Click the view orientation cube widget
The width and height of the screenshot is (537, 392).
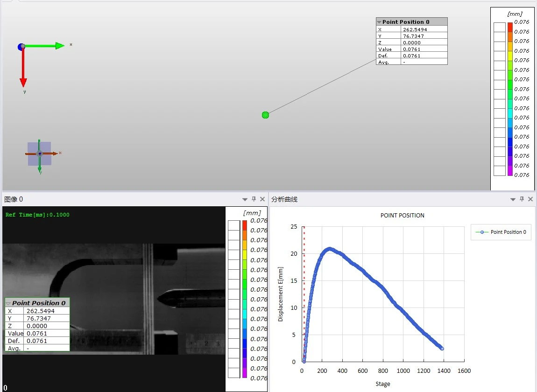39,154
